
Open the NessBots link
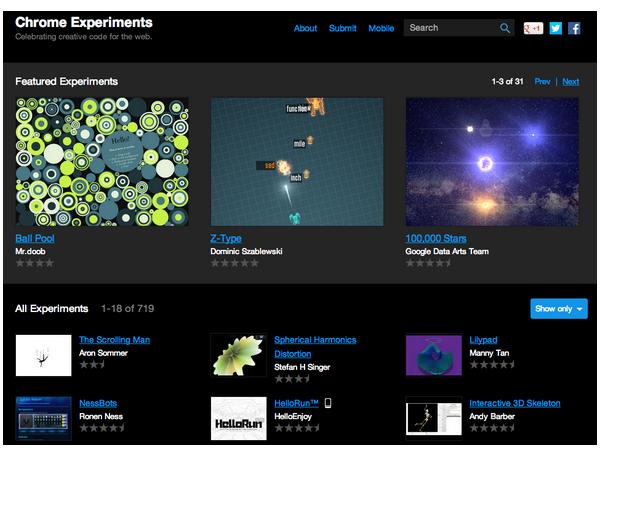(x=98, y=403)
